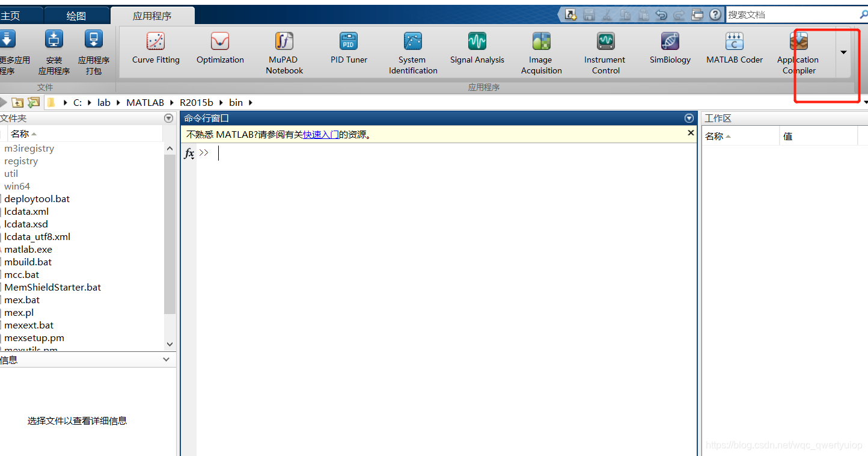Open Image Acquisition app
868x456 pixels.
[541, 53]
